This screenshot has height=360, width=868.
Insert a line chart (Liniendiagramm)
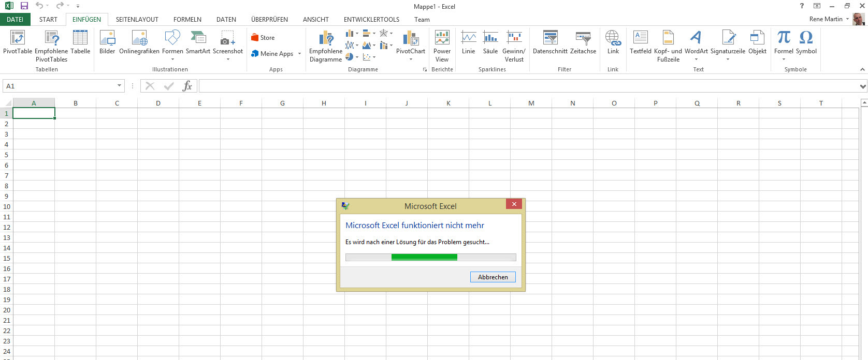352,46
